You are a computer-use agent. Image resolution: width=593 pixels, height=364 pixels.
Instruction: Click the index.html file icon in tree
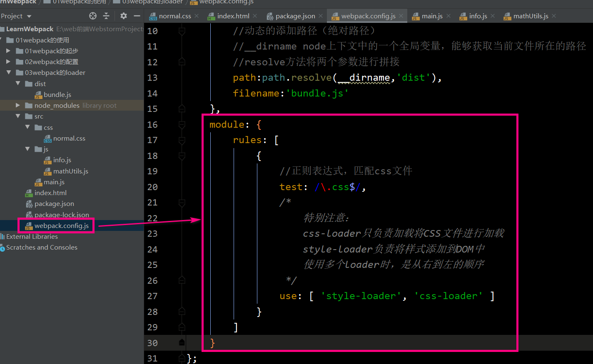tap(29, 193)
